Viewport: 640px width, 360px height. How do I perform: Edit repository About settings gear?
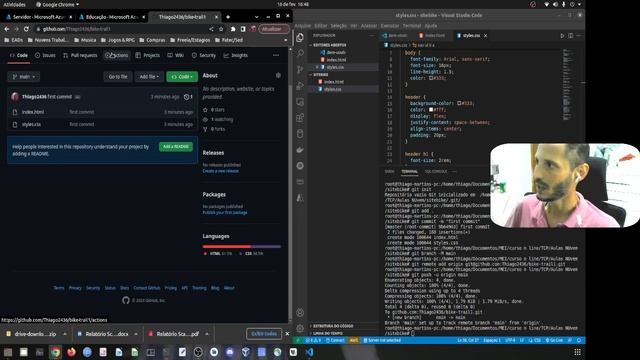tap(278, 75)
